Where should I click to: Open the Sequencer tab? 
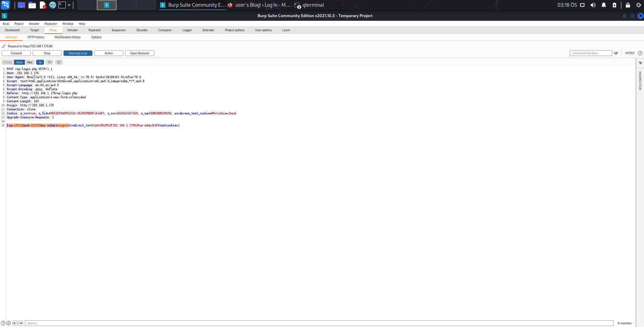(x=119, y=30)
